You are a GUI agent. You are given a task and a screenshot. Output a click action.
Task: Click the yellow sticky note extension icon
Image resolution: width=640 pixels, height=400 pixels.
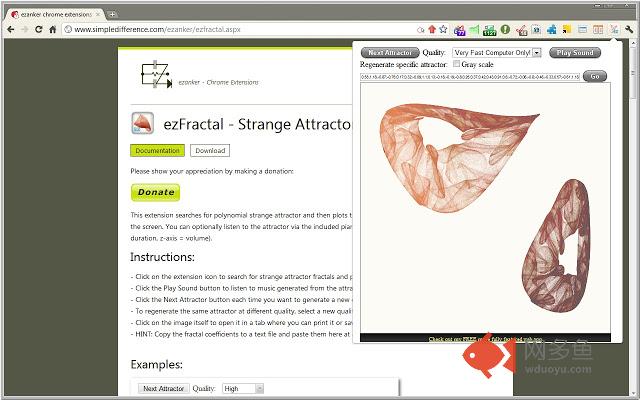[567, 29]
